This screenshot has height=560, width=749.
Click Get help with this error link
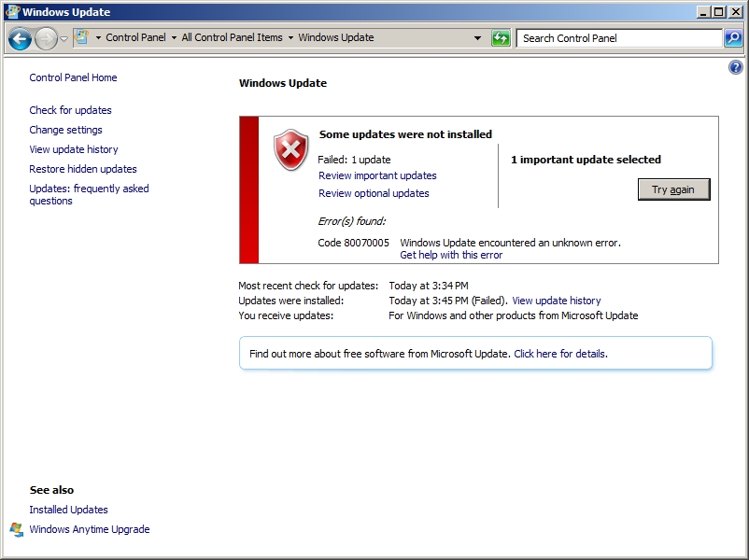451,255
